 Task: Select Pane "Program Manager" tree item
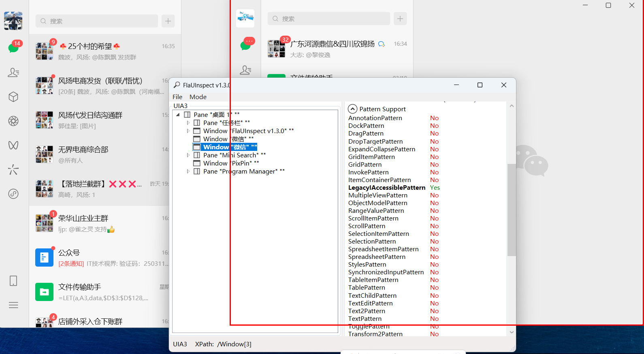click(239, 172)
